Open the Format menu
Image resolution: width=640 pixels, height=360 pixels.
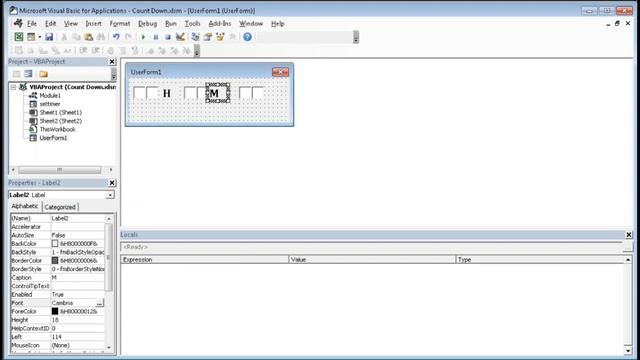[x=120, y=24]
